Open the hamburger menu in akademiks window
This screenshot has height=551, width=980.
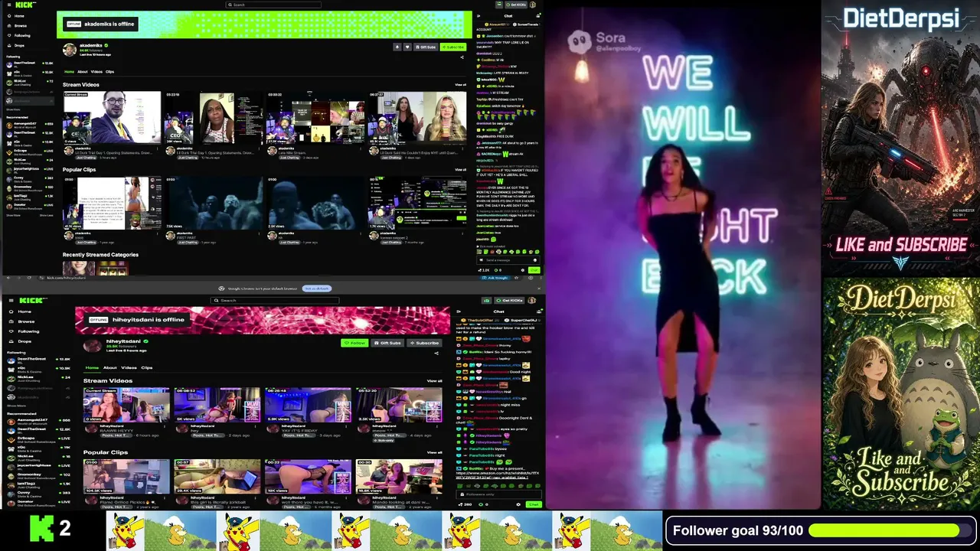tap(8, 5)
